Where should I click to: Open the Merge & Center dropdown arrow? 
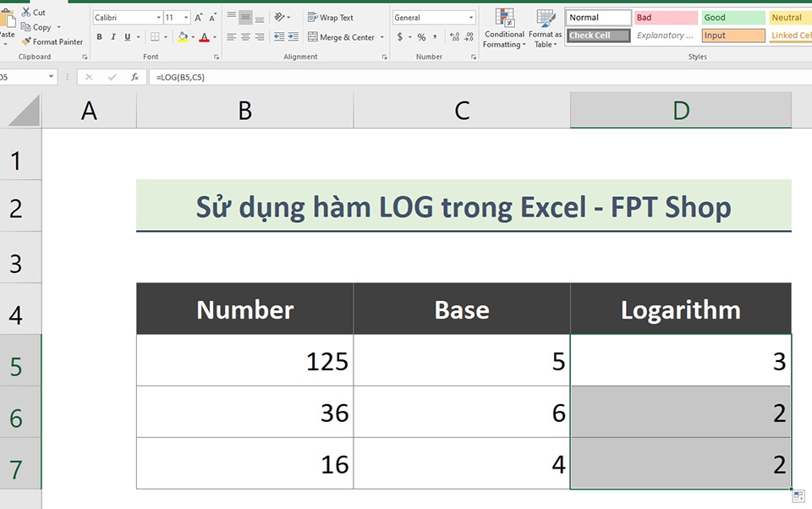click(x=382, y=36)
